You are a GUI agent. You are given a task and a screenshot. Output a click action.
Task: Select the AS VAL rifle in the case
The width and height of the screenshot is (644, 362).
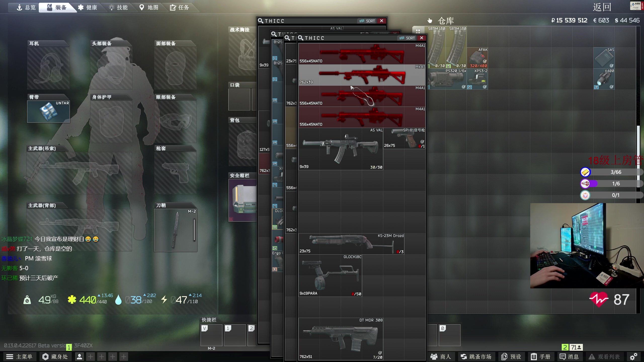[x=341, y=149]
